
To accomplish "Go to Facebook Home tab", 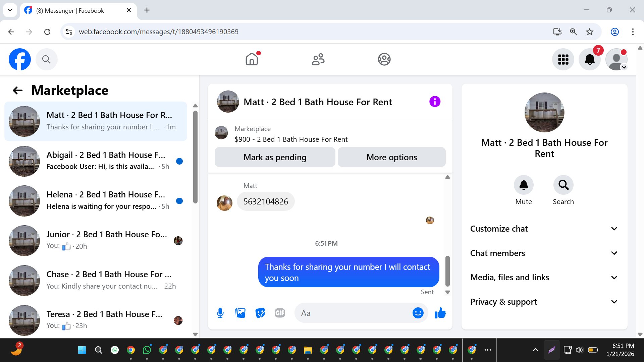I will [252, 59].
